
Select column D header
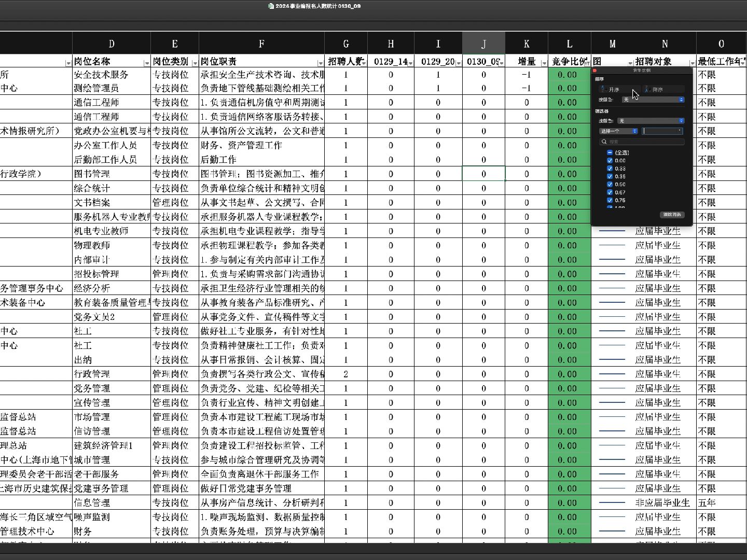tap(112, 44)
